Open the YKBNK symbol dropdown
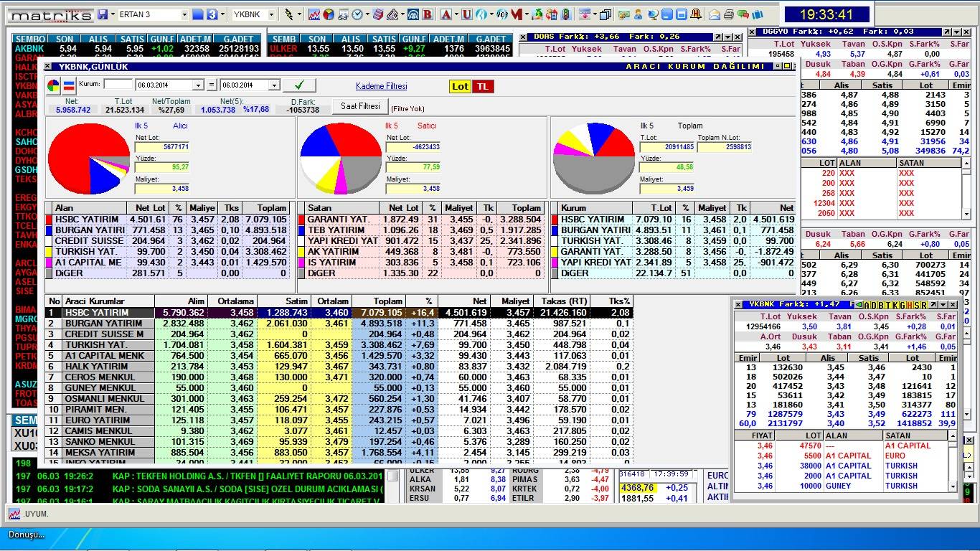This screenshot has height=551, width=980. [272, 14]
